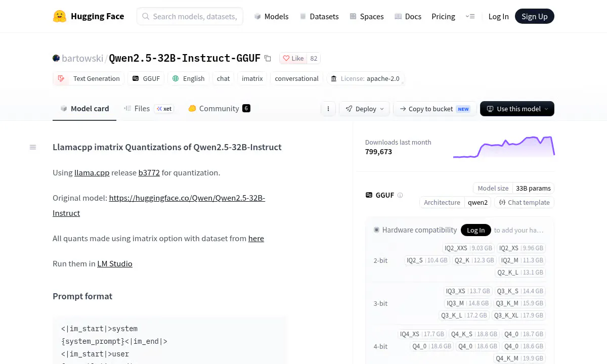Select the Q4_0 18.7 GB quant
Viewport: 607px width, 364px height.
(524, 334)
